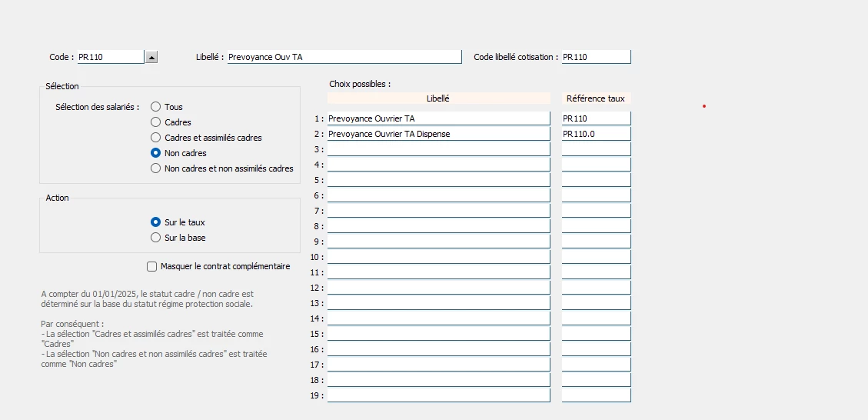868x420 pixels.
Task: Click the empty Libellé field on row 16
Action: [438, 349]
